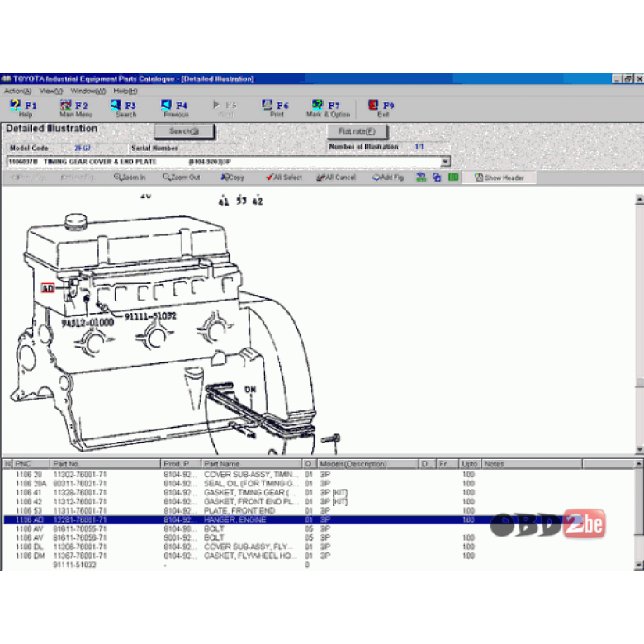This screenshot has height=644, width=644.
Task: Click callout 42 in the illustration
Action: [x=258, y=201]
